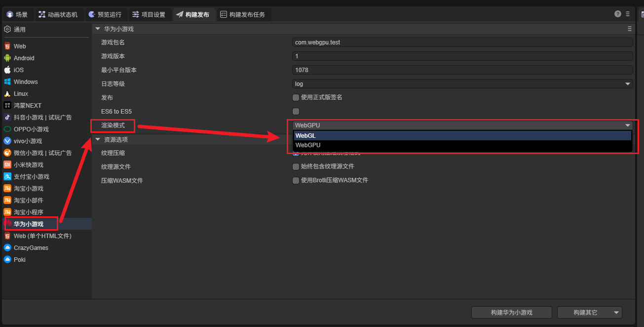Click the Poki platform icon

click(x=7, y=259)
